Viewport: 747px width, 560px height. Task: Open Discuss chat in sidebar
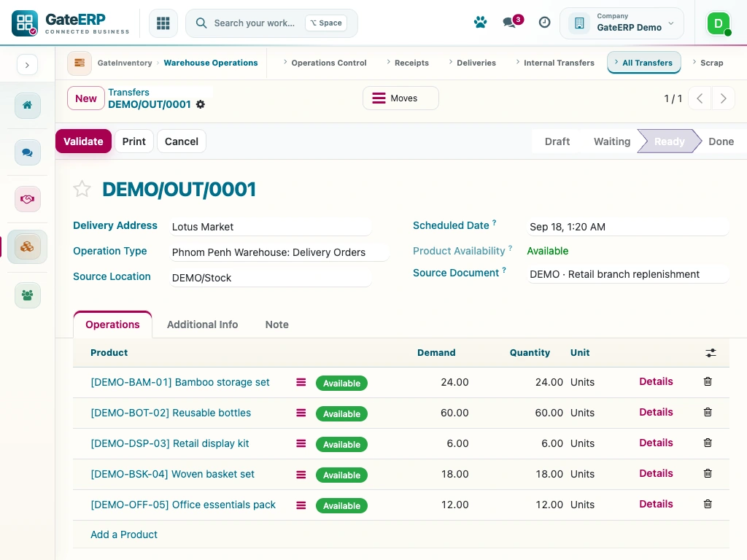[27, 152]
